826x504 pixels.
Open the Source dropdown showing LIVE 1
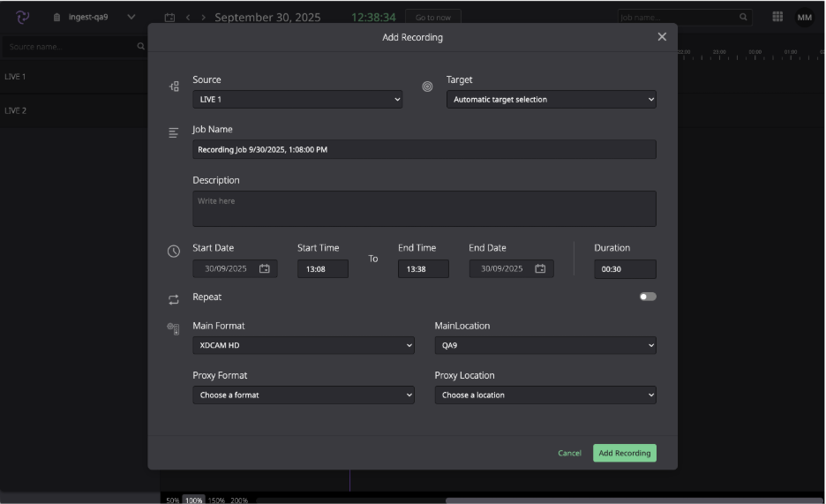297,99
